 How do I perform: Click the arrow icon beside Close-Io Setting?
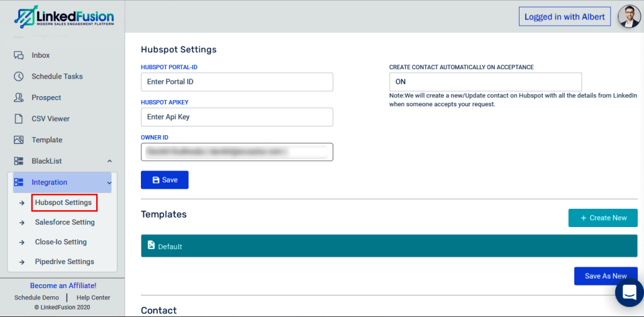click(22, 242)
